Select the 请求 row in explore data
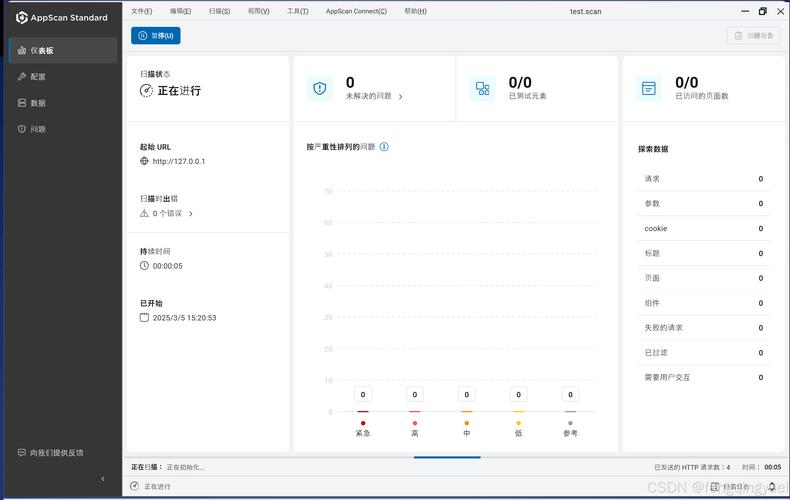 (x=704, y=179)
